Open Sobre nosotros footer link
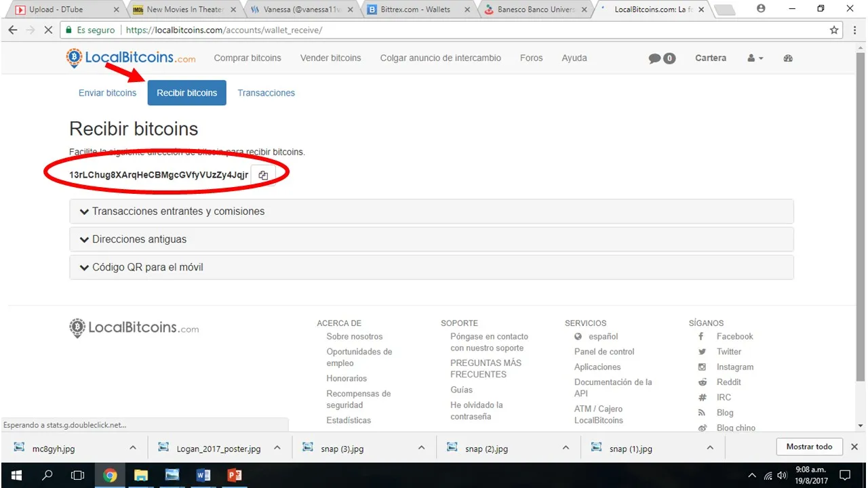The width and height of the screenshot is (868, 488). [355, 337]
